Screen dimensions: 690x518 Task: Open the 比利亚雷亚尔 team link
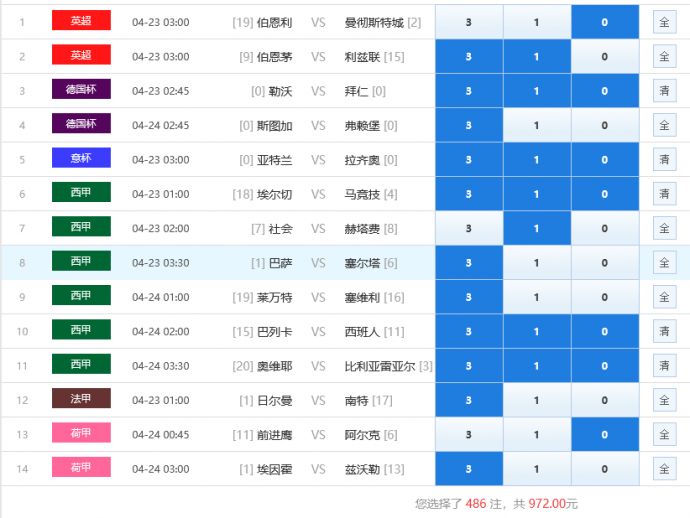(380, 366)
